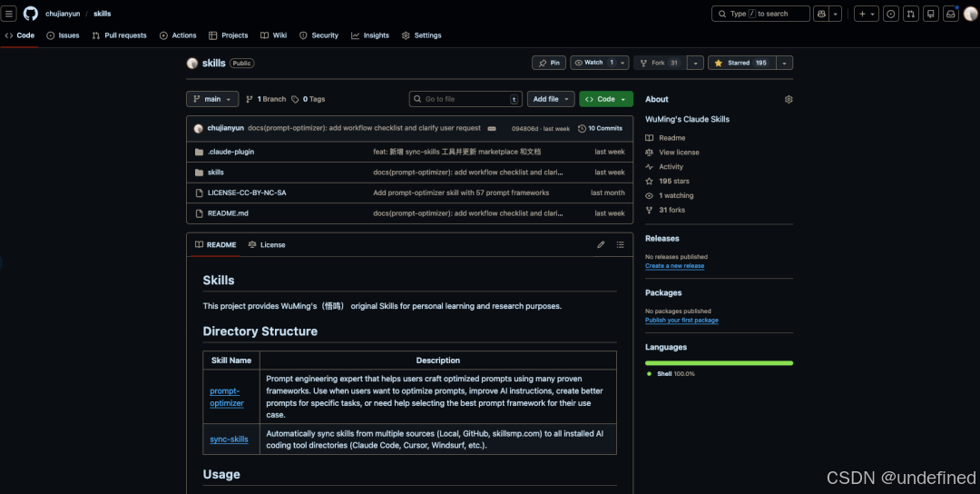Screen dimensions: 980x494
Task: Open the Copilot dropdown arrow in header
Action: [836, 14]
